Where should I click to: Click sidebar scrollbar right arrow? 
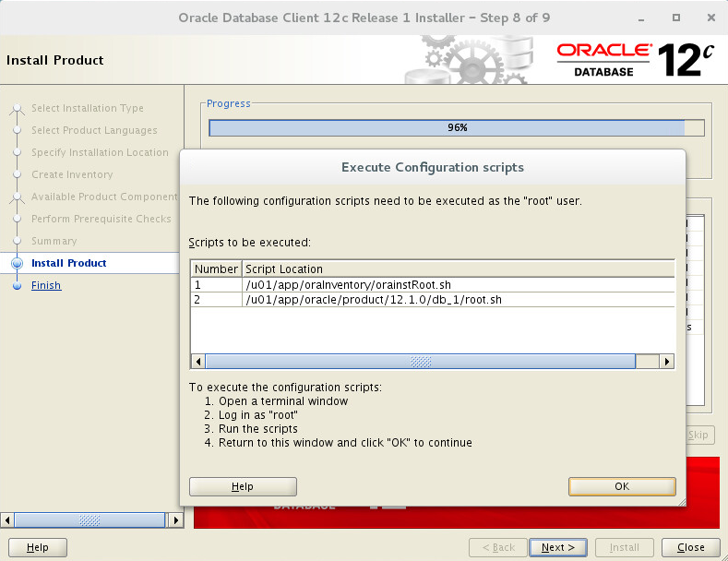tap(175, 520)
